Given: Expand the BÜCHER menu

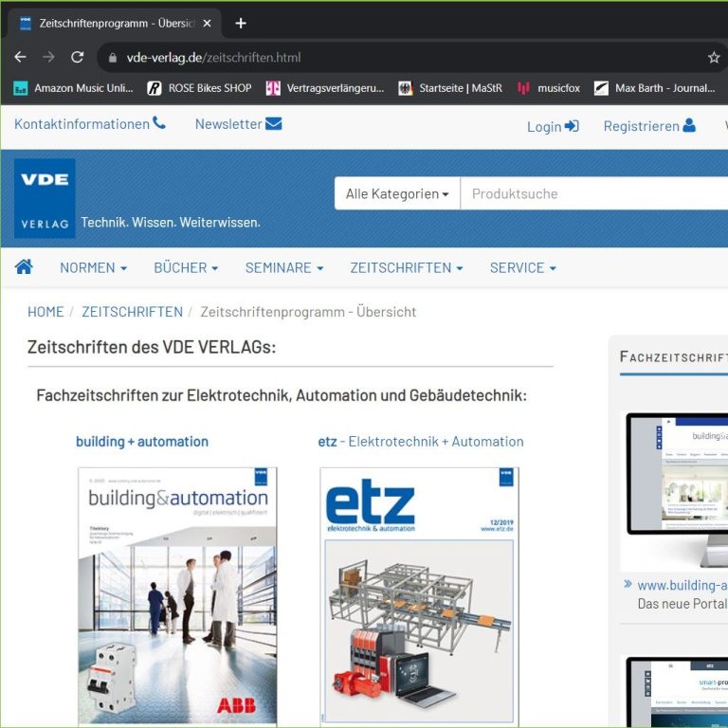Looking at the screenshot, I should 186,268.
